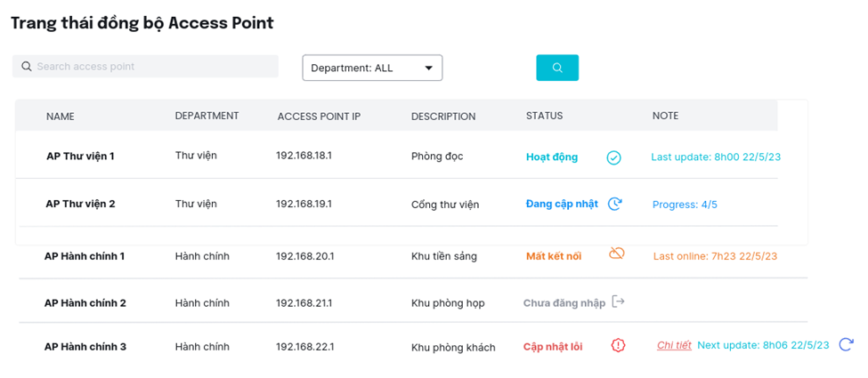Click the dropdown arrow in the Department filter

(428, 68)
